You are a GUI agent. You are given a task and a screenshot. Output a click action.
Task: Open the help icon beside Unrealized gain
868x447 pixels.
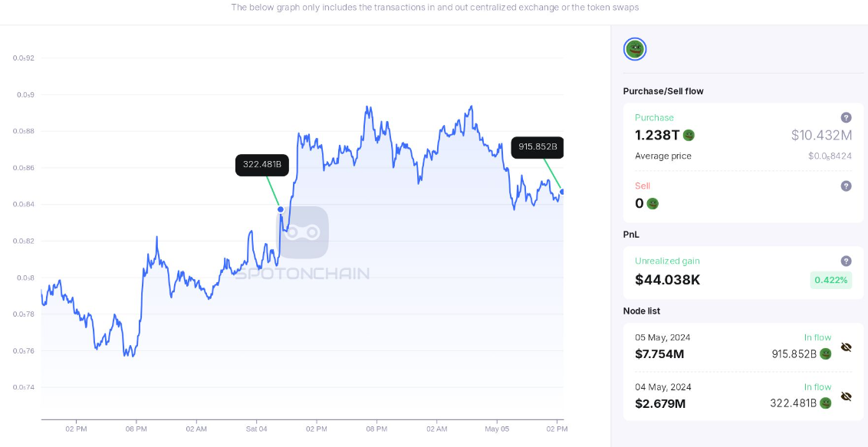(x=846, y=261)
